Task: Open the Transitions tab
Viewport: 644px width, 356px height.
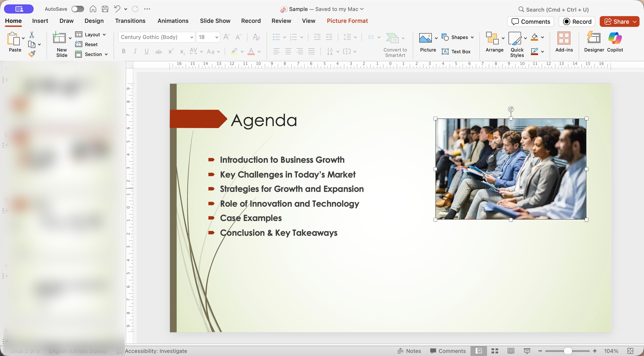Action: click(x=130, y=21)
